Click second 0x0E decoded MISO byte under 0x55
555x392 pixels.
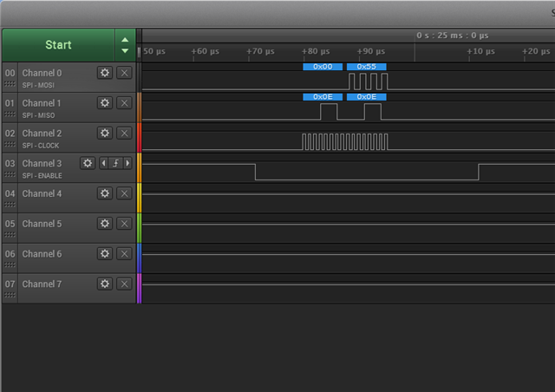(x=366, y=96)
